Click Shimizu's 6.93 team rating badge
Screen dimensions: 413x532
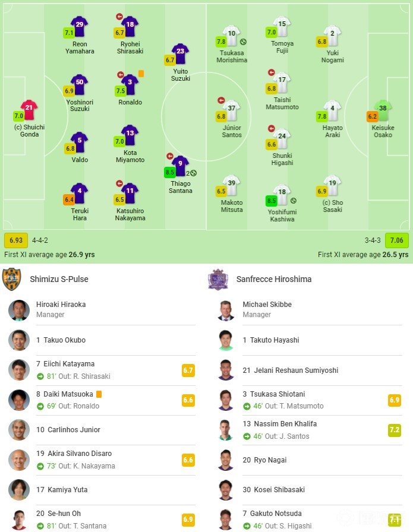click(15, 240)
